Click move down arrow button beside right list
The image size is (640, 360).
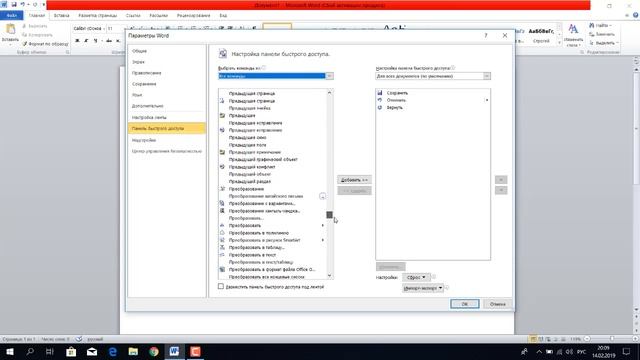(x=501, y=191)
